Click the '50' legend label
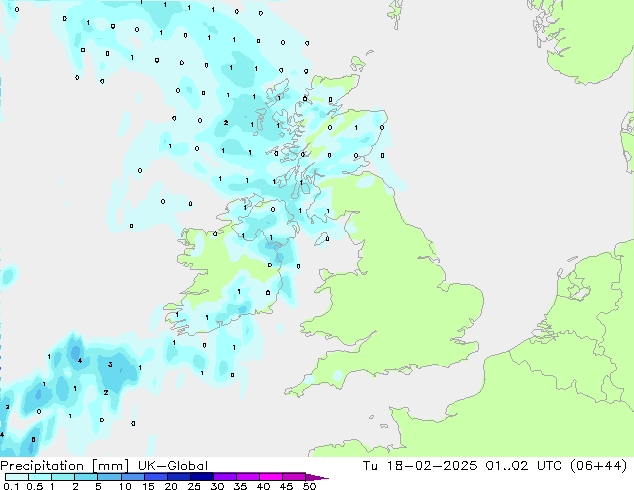This screenshot has width=634, height=490. 310,486
